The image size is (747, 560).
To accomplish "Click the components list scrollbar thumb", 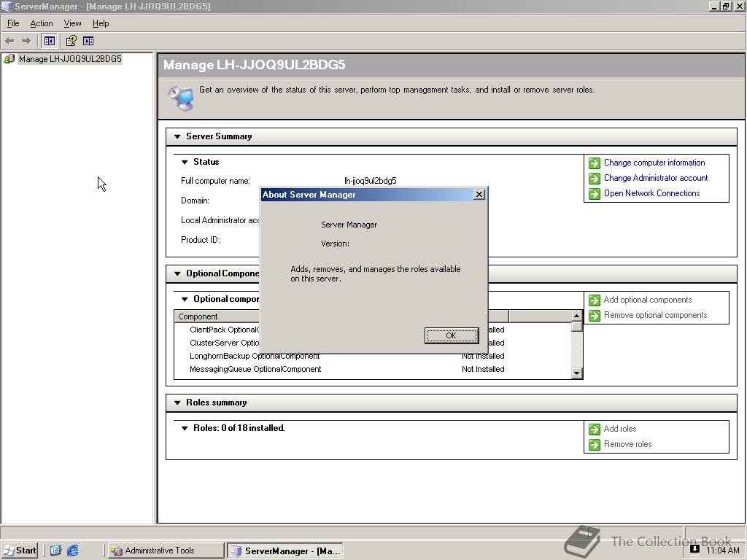I will (x=576, y=327).
